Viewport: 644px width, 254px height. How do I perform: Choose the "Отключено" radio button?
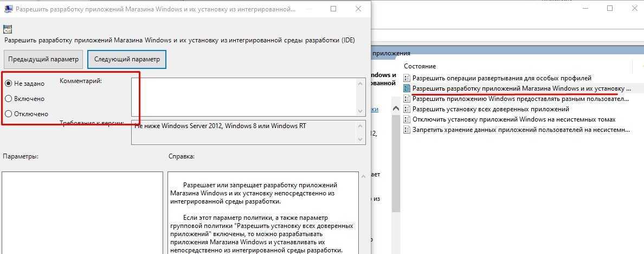click(9, 114)
